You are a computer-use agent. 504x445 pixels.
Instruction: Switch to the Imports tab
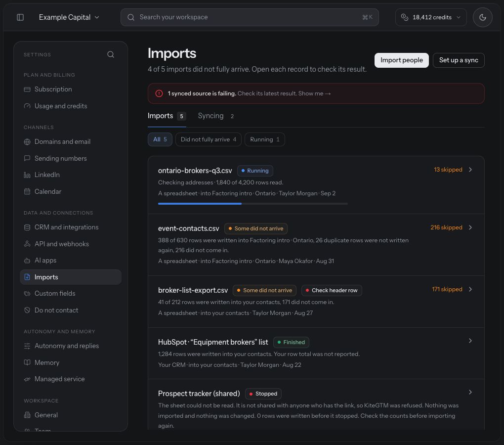167,116
